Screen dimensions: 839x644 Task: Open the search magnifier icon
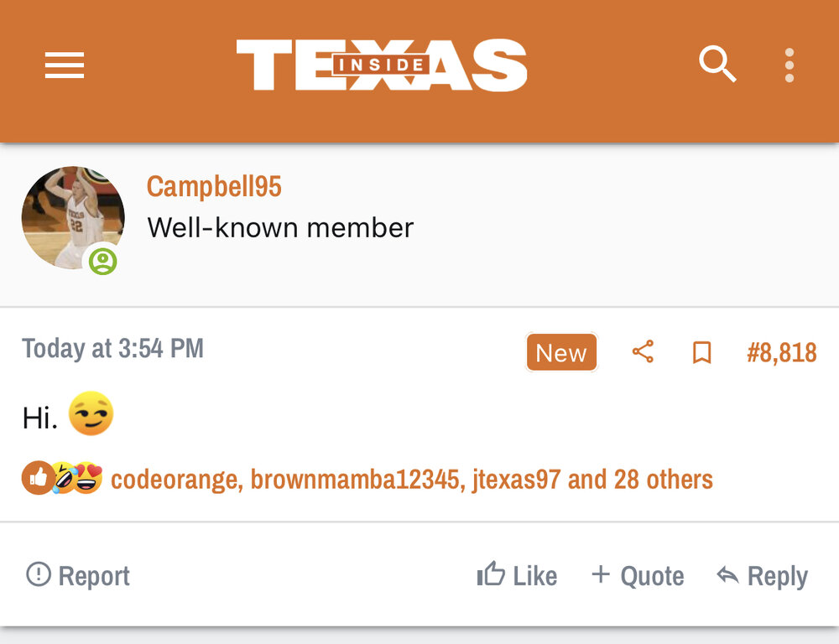(x=717, y=65)
